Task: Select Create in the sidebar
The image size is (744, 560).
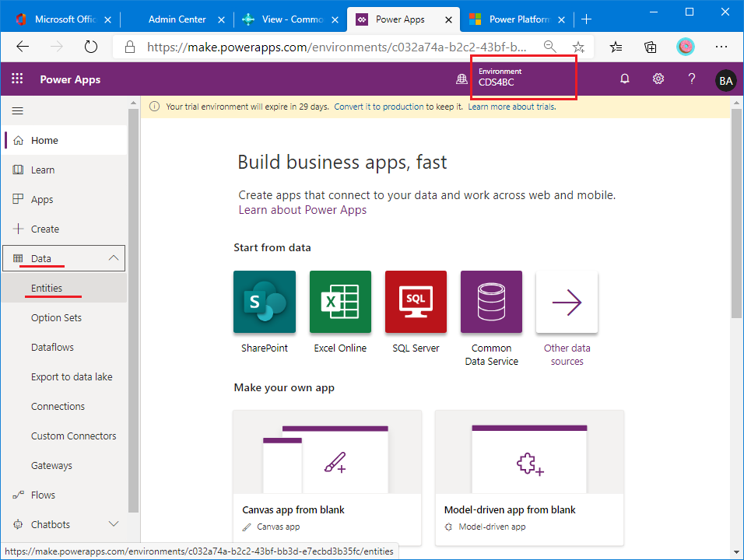Action: [x=65, y=229]
